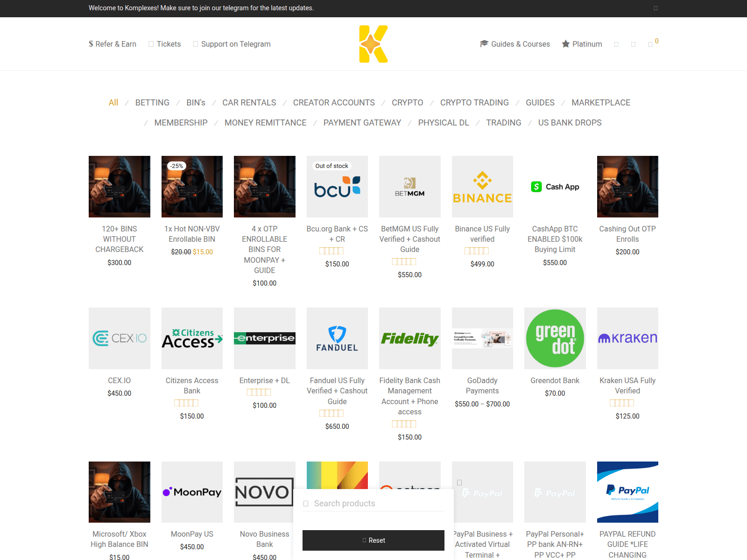The height and width of the screenshot is (560, 747).
Task: Open Cashing Out OTP Enrolls title
Action: pos(627,234)
